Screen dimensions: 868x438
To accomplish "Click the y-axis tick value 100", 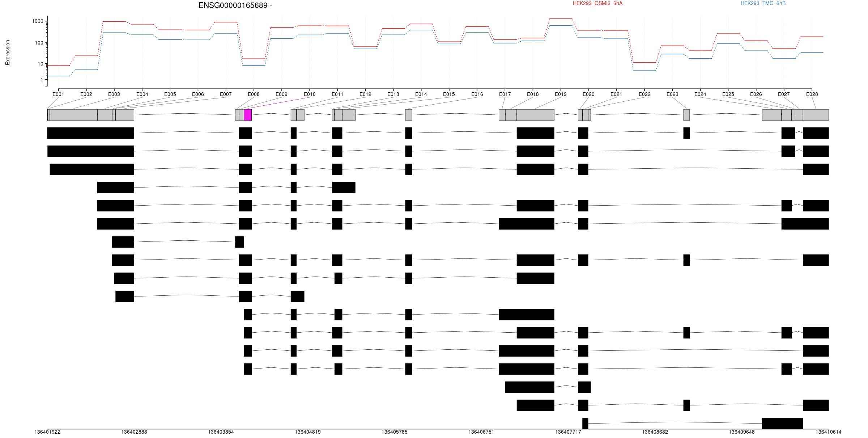I will (x=39, y=43).
